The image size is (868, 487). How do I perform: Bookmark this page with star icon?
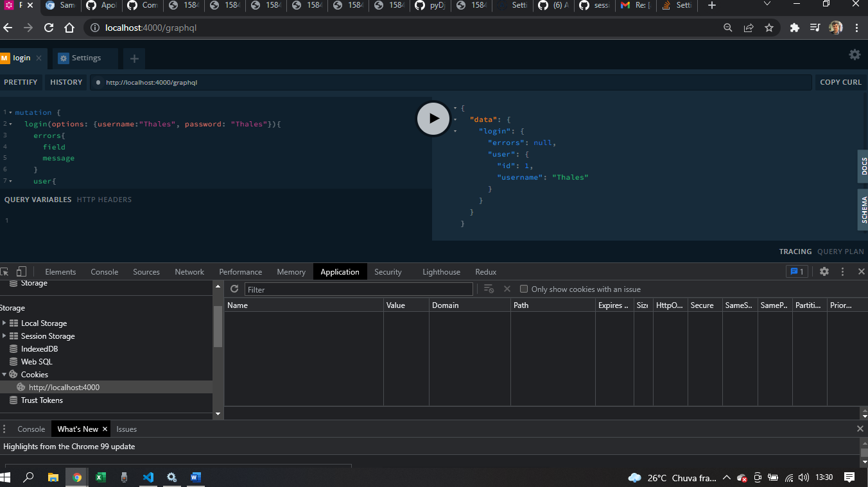coord(769,28)
